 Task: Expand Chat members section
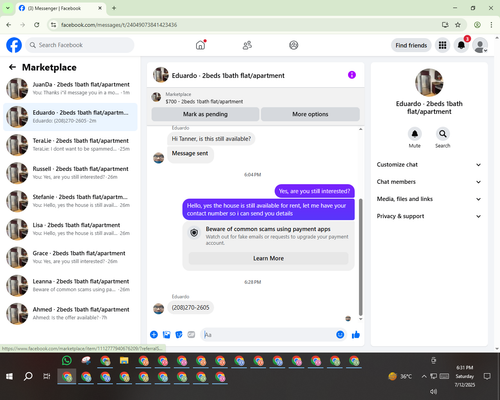click(x=429, y=182)
